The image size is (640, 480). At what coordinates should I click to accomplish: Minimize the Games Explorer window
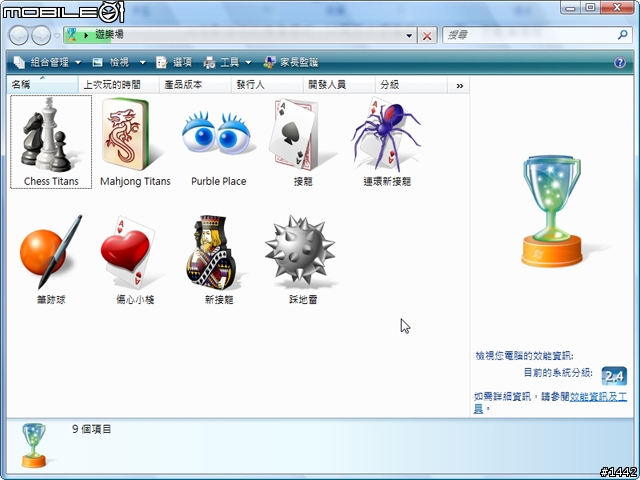(x=571, y=8)
